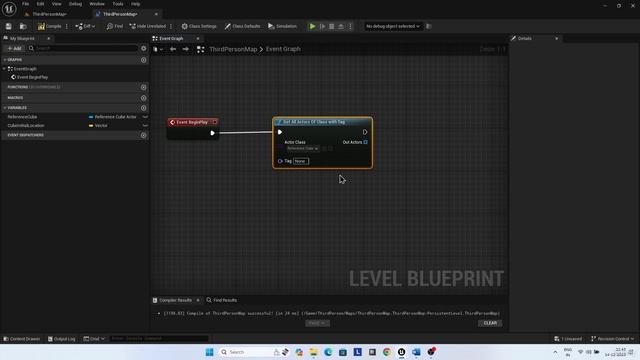Switch to the first ThirdPersonMap tab
Image resolution: width=640 pixels, height=360 pixels.
(49, 14)
